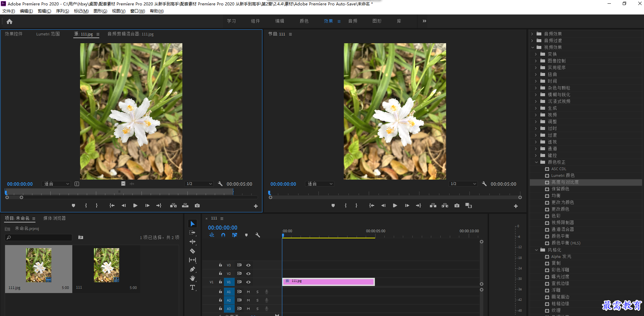This screenshot has width=644, height=316.
Task: Switch to the 效果控件 tab
Action: (14, 34)
